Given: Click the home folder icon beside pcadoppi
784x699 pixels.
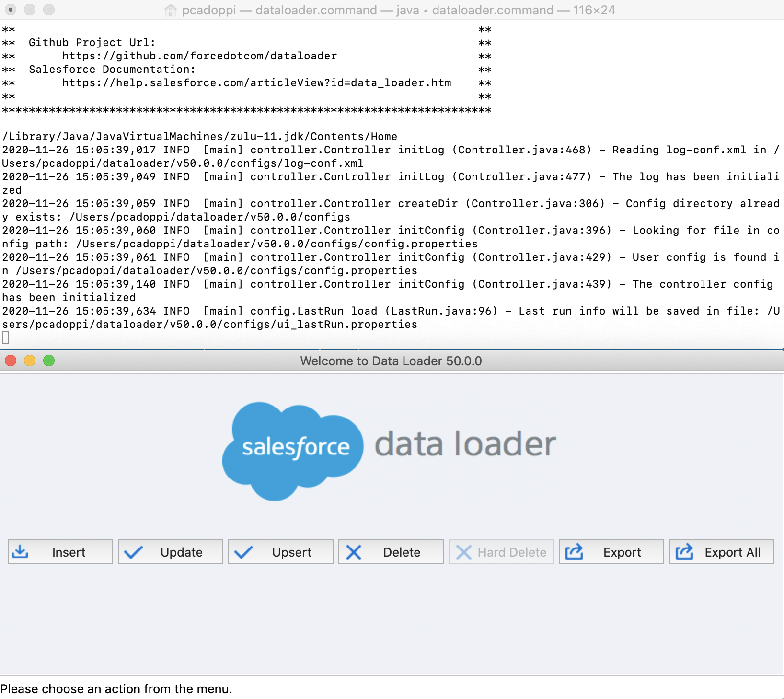Looking at the screenshot, I should (x=170, y=10).
